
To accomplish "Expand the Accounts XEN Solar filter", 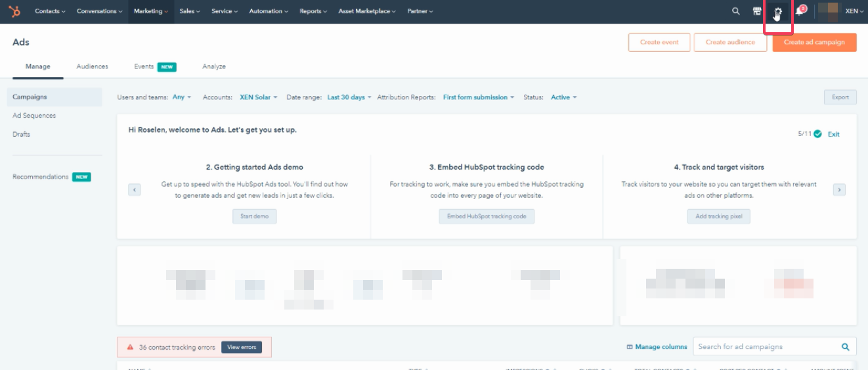I will (259, 97).
